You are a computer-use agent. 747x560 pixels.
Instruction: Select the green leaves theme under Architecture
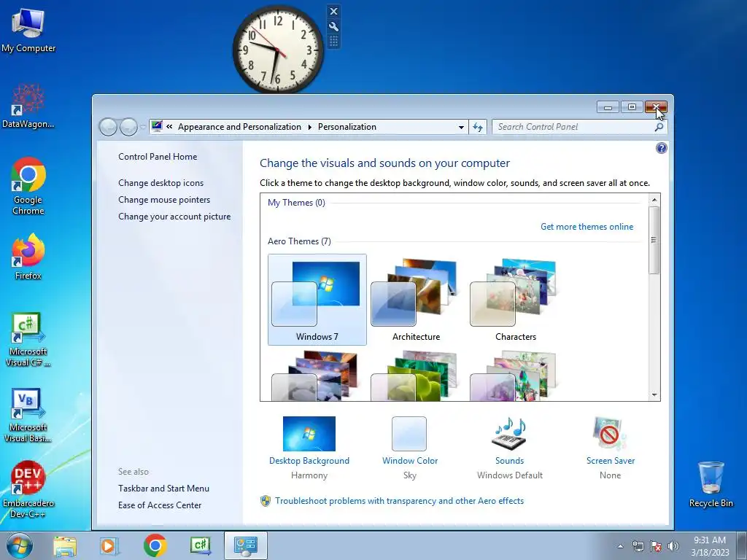coord(416,376)
